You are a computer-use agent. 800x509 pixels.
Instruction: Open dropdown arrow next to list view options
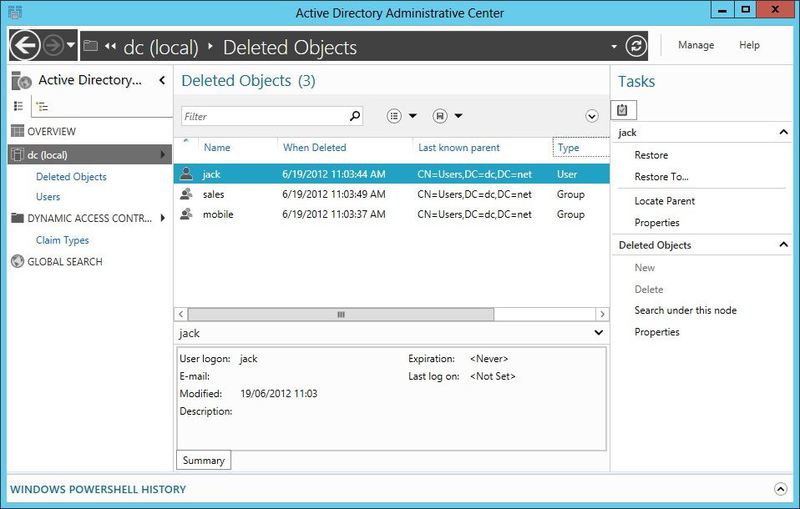pyautogui.click(x=413, y=116)
